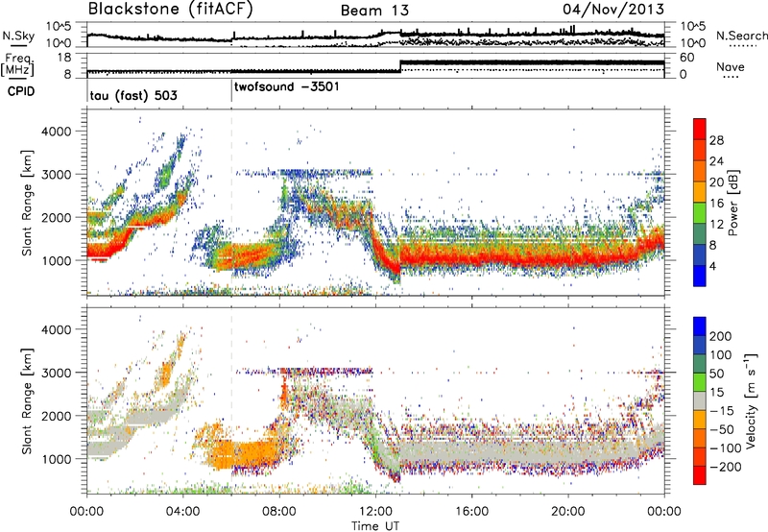Screen dimensions: 768x532
Task: Click the frequency step-up near 13:00 UT
Action: 400,66
